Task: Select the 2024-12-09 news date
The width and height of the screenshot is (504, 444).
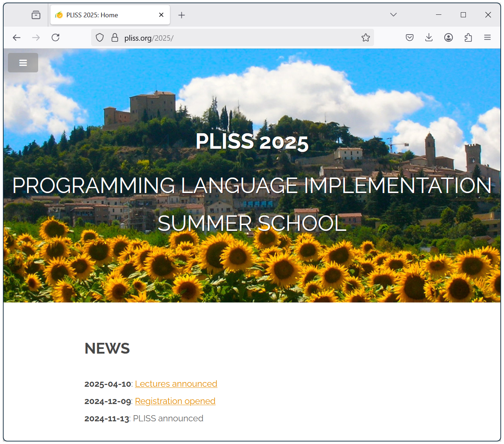Action: click(x=108, y=402)
